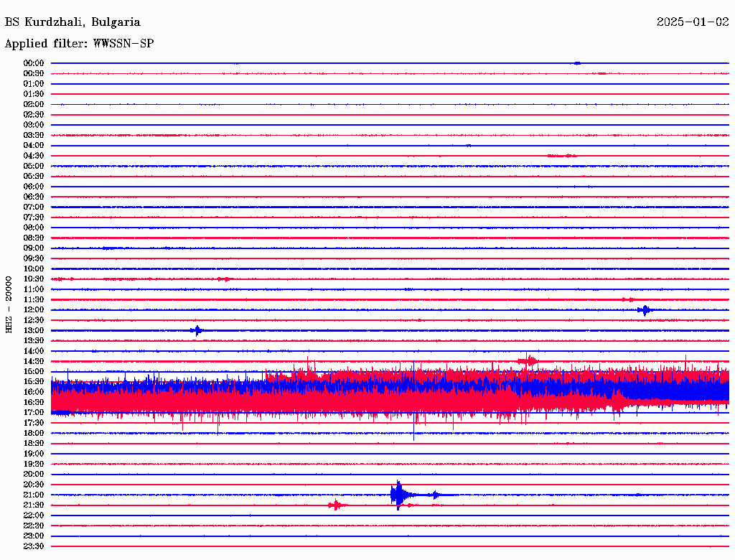Select the 18:00 time label

pyautogui.click(x=34, y=434)
